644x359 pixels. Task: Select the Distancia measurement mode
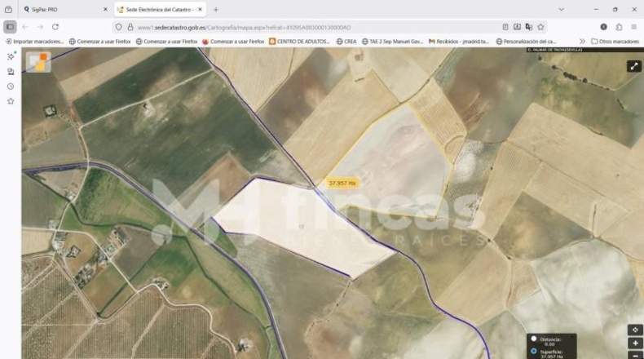click(533, 339)
